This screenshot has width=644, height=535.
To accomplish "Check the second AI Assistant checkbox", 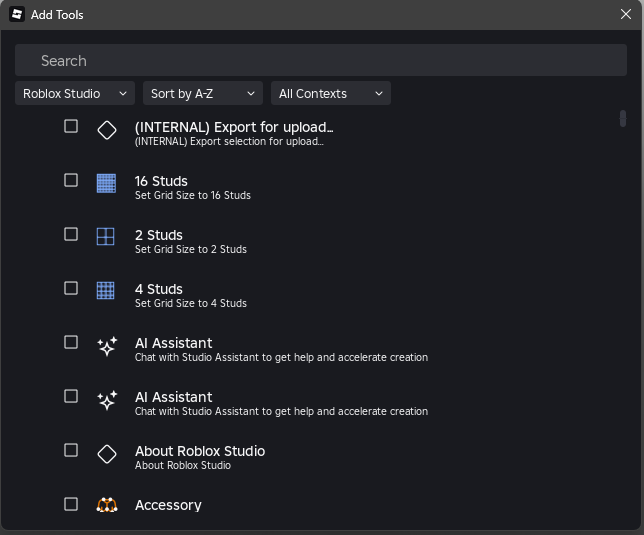I will tap(71, 396).
